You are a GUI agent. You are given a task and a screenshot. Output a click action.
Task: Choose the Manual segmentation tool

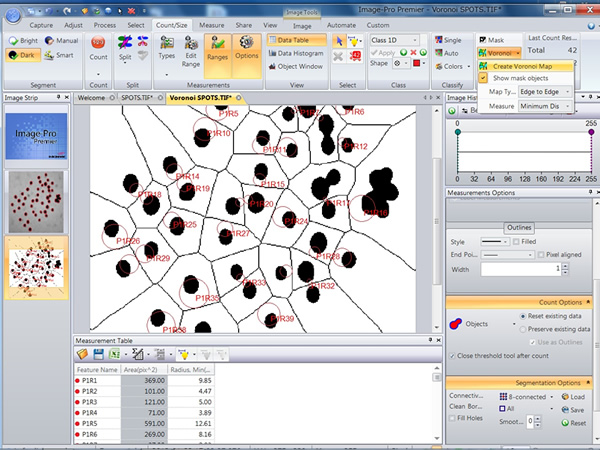point(61,41)
